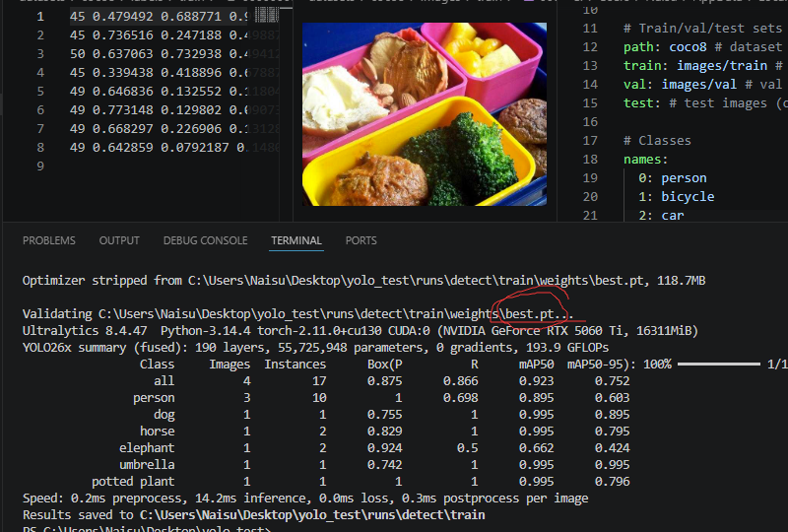Click line number 9 in label file
The width and height of the screenshot is (788, 532).
40,166
